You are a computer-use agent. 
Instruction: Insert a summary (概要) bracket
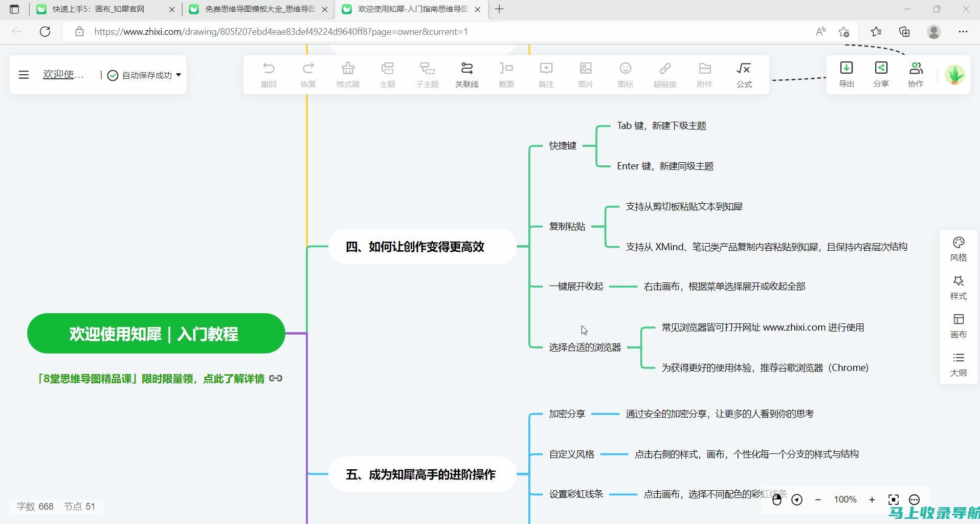[506, 75]
